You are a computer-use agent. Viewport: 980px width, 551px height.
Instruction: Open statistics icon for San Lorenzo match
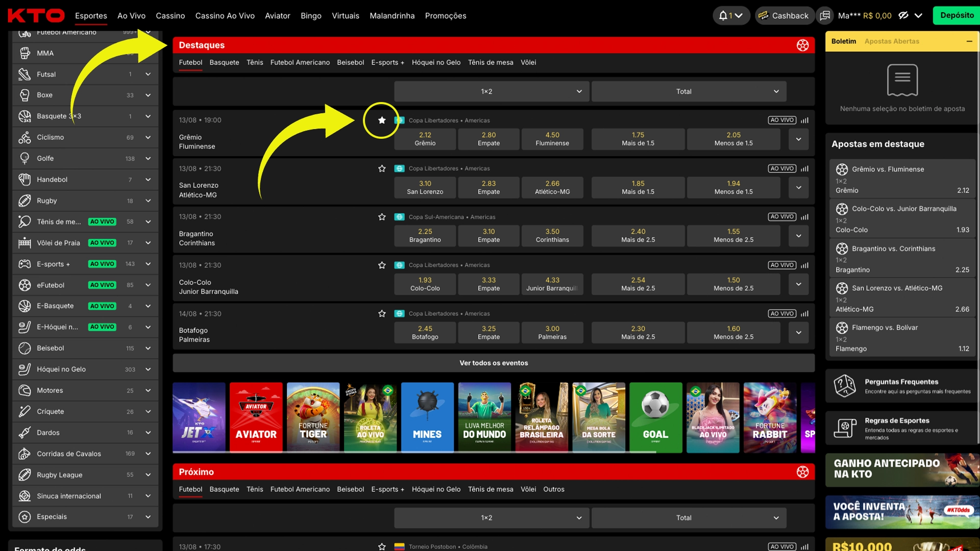[x=805, y=168]
